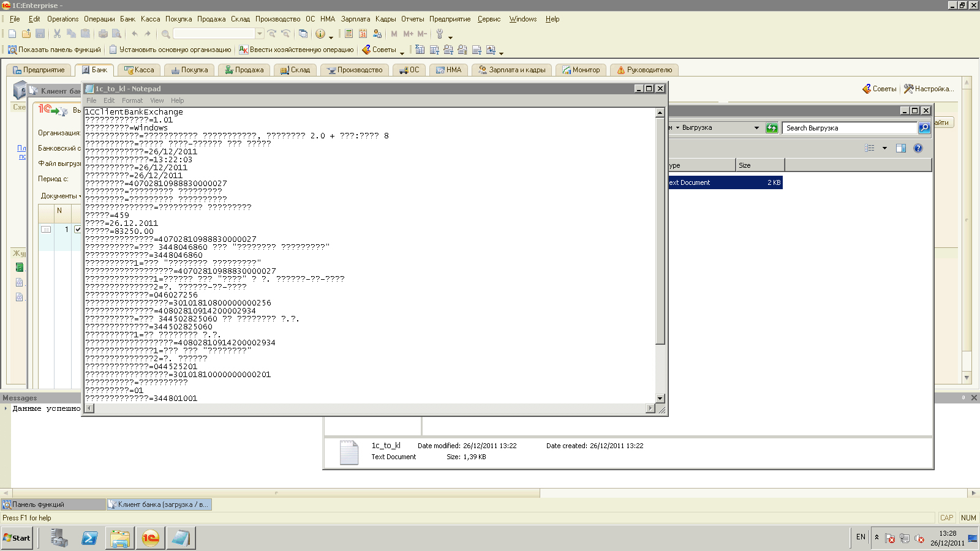Viewport: 980px width, 551px height.
Task: Open the Explorer help question mark icon
Action: [x=918, y=148]
